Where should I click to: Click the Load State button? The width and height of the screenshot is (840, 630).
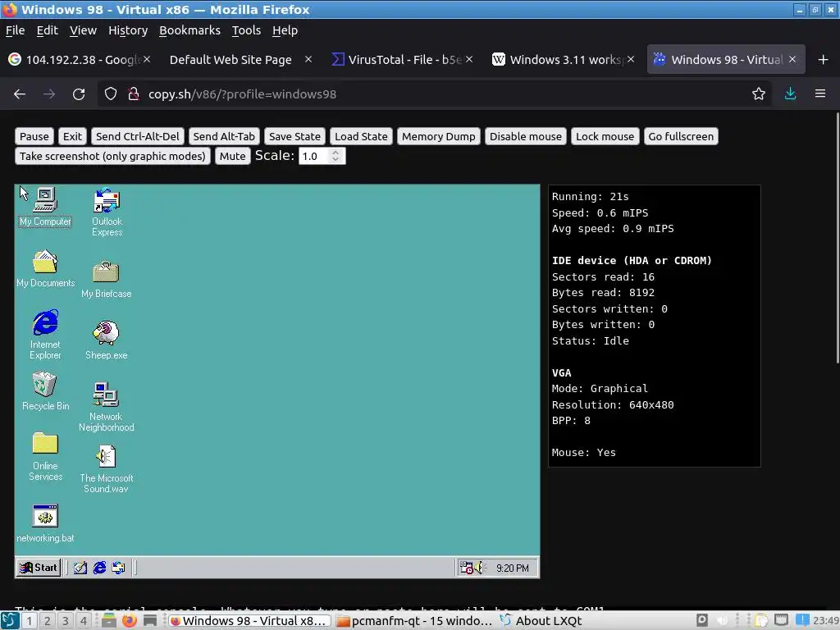point(361,137)
